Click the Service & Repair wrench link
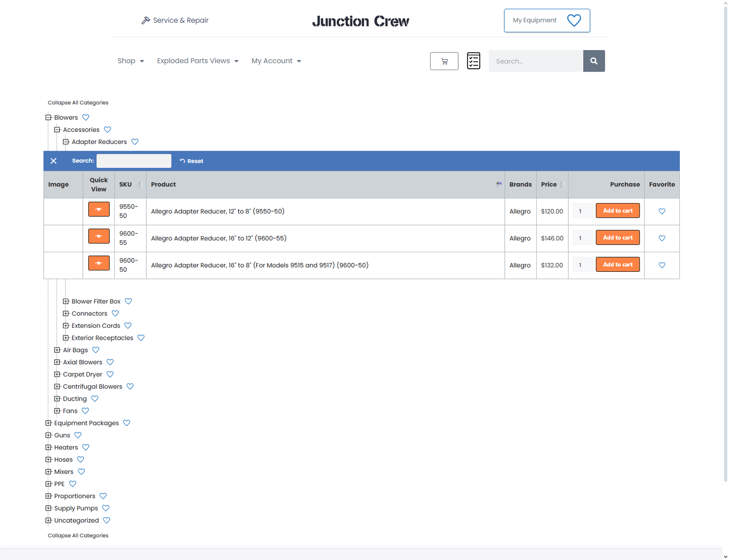 [x=175, y=20]
